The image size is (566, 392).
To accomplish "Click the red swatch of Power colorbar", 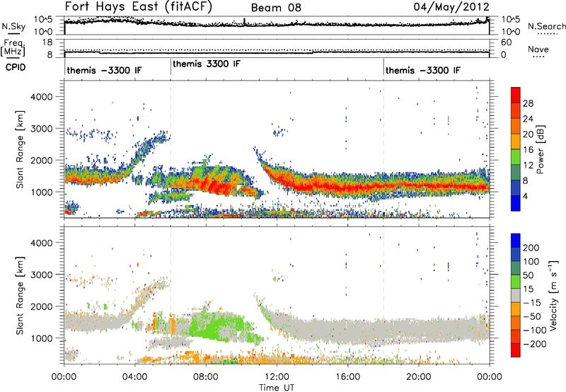I will click(516, 96).
